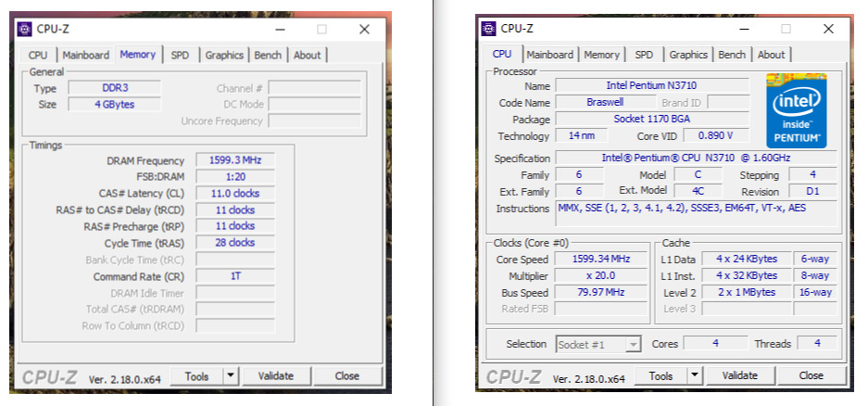Click Core Speed value 1599.34 MHz
Viewport: 868px width, 406px height.
tap(600, 260)
